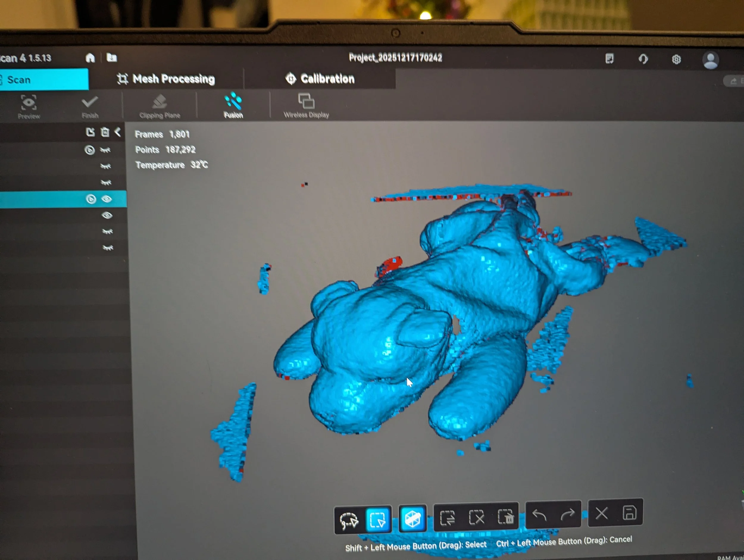This screenshot has width=744, height=560.
Task: Open Wireless Display
Action: tap(306, 106)
